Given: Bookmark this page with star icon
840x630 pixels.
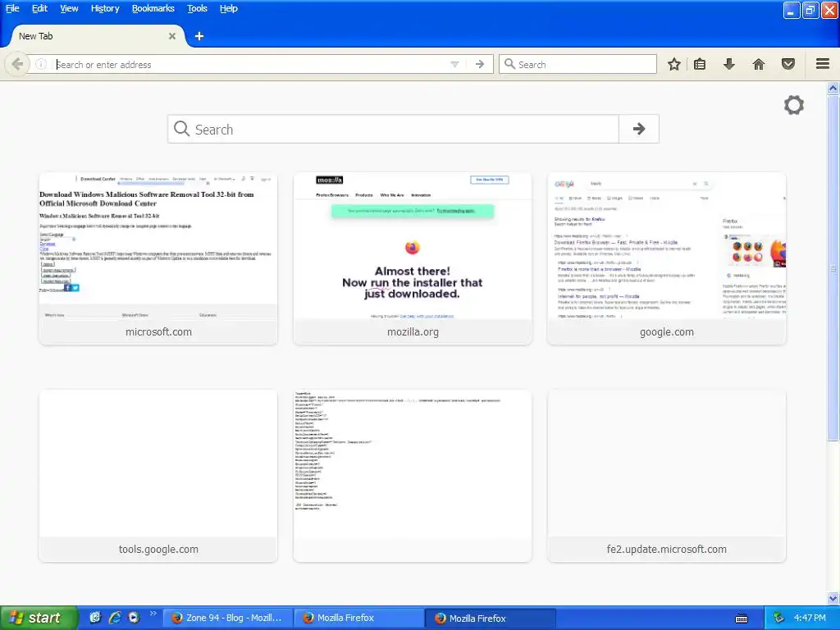Looking at the screenshot, I should point(674,64).
